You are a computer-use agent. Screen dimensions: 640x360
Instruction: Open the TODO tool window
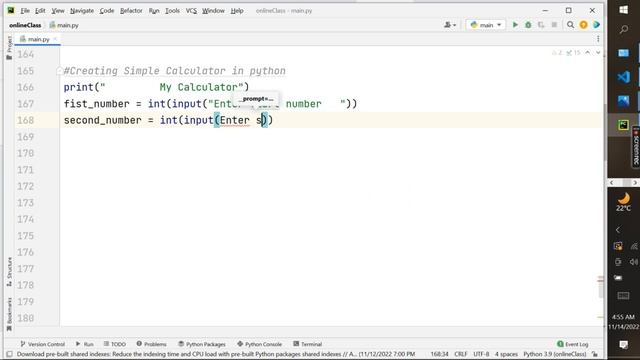pos(115,344)
